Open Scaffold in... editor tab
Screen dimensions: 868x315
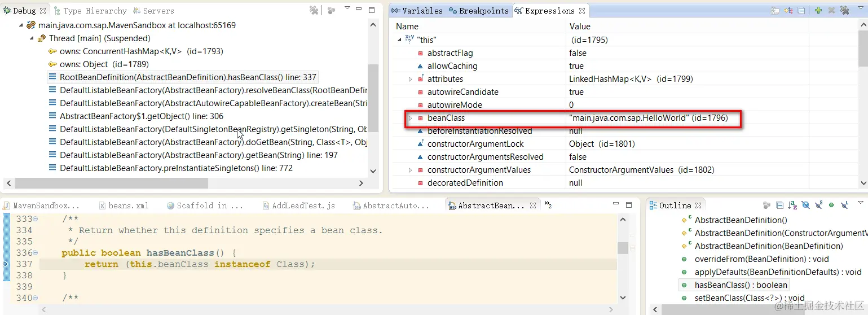[205, 205]
